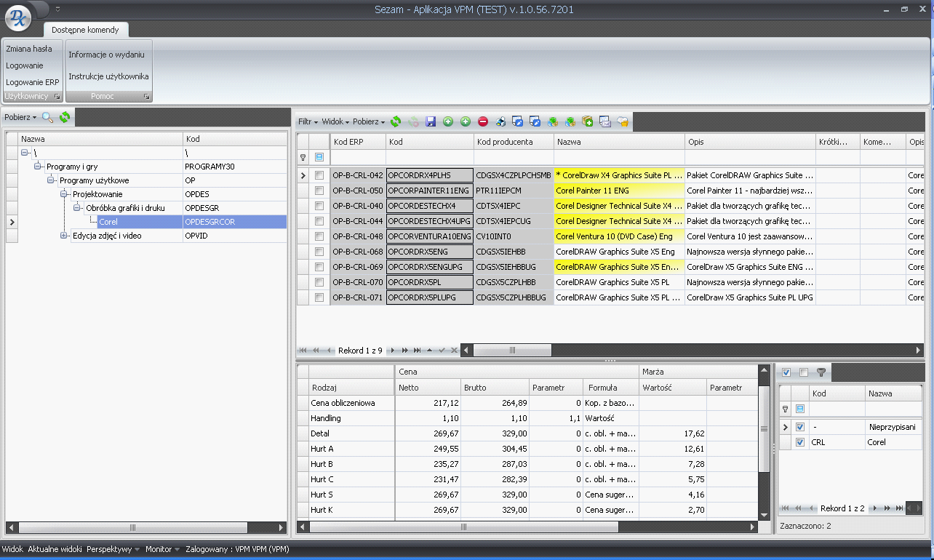Open Informacje o wydaniu
The width and height of the screenshot is (934, 560).
106,55
